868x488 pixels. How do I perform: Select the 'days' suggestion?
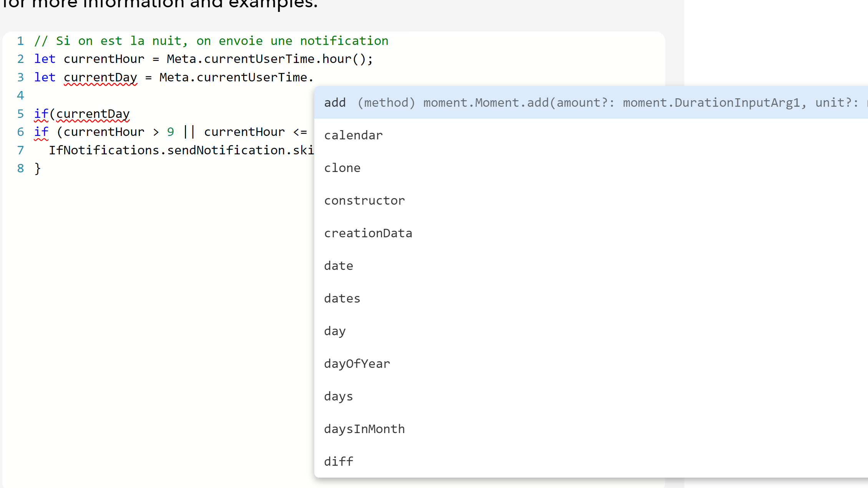coord(338,396)
